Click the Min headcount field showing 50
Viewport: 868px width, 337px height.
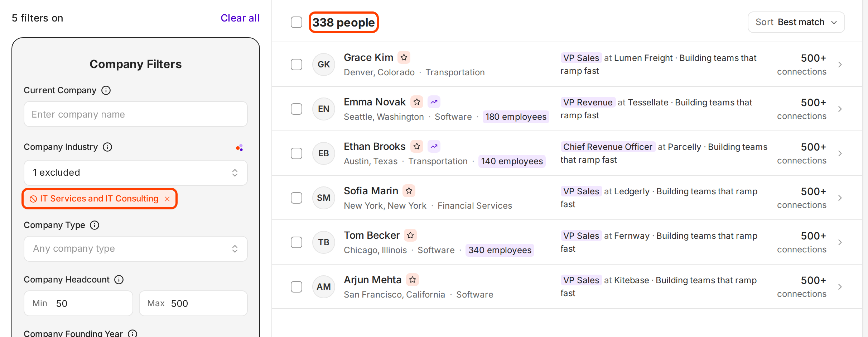coord(78,303)
